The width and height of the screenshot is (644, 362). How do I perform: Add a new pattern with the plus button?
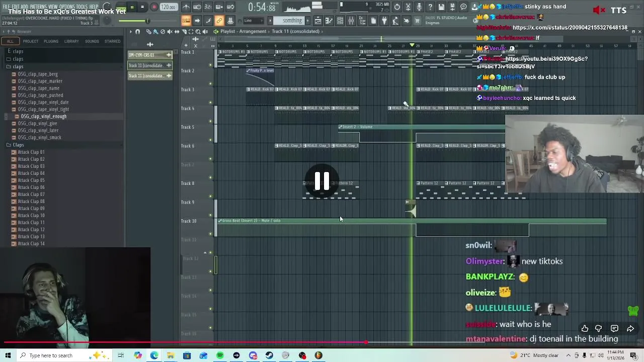point(307,21)
